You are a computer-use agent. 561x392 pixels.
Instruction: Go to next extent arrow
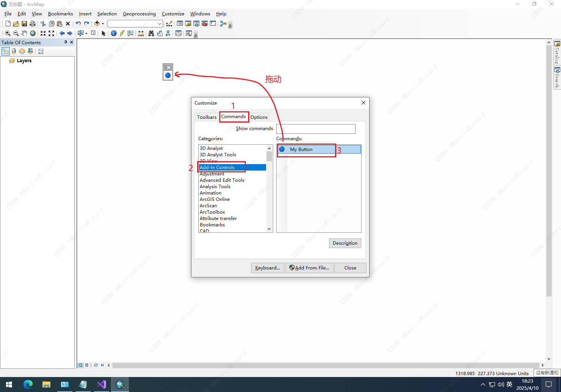coord(70,33)
